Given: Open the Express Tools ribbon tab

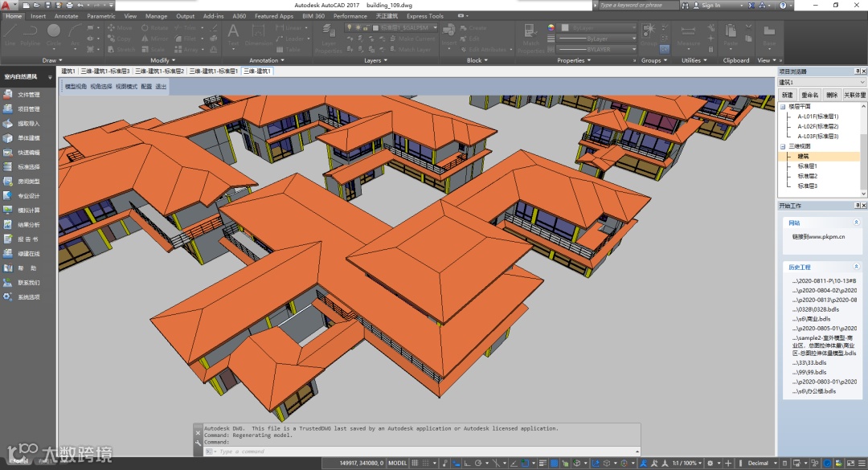Looking at the screenshot, I should (x=425, y=16).
